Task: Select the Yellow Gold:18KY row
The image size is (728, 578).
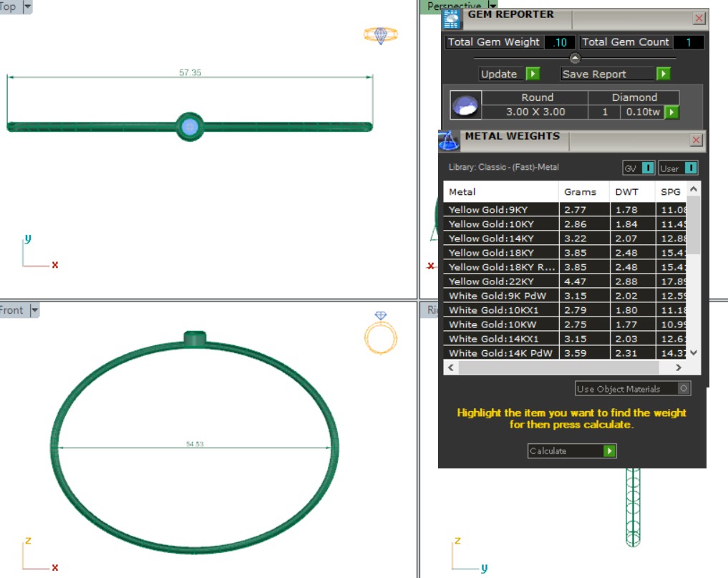Action: pos(565,253)
